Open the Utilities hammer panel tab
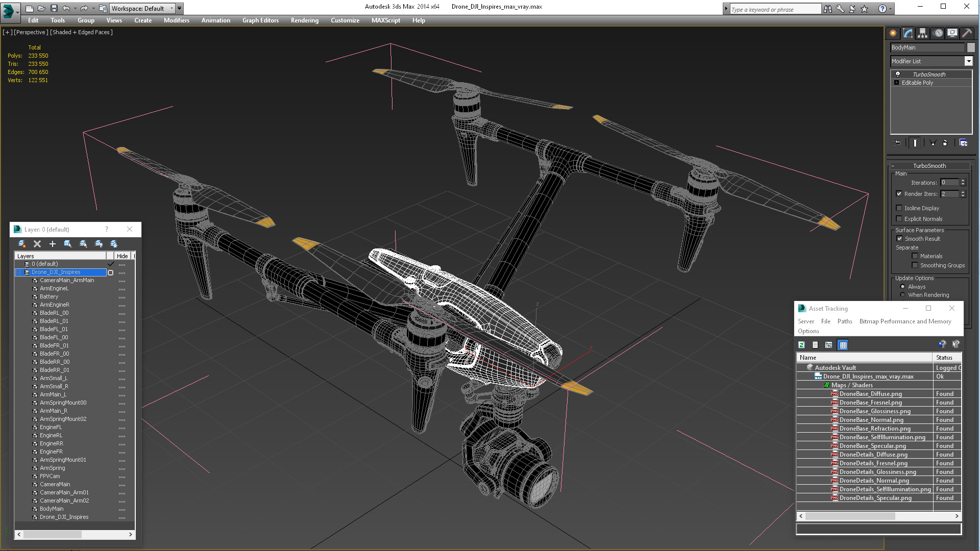 967,33
